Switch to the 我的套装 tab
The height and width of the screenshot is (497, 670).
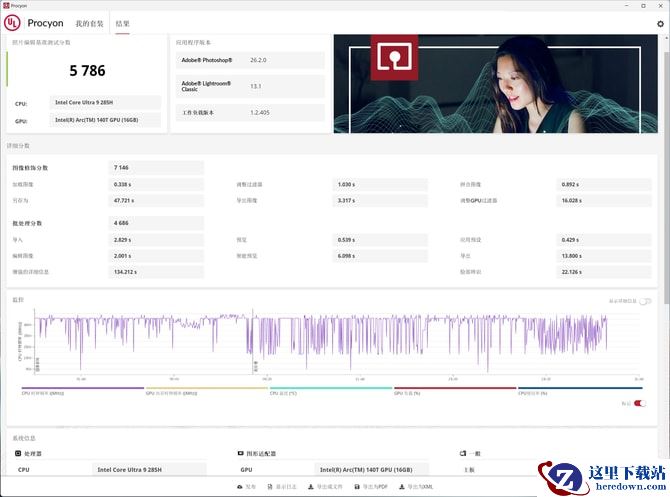[89, 24]
